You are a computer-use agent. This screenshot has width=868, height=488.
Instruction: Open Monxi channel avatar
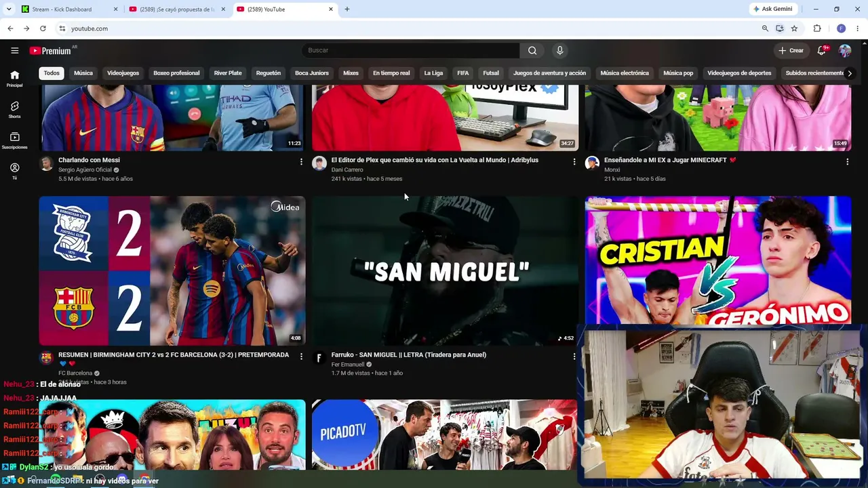[592, 163]
